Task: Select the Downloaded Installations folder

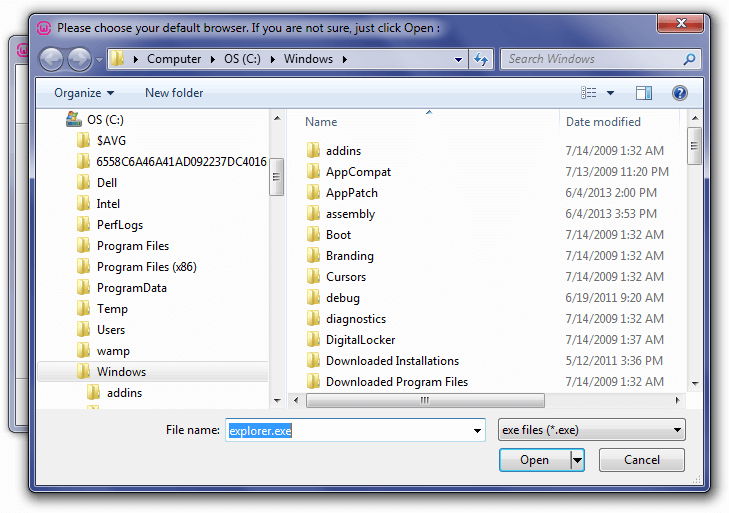Action: tap(392, 361)
